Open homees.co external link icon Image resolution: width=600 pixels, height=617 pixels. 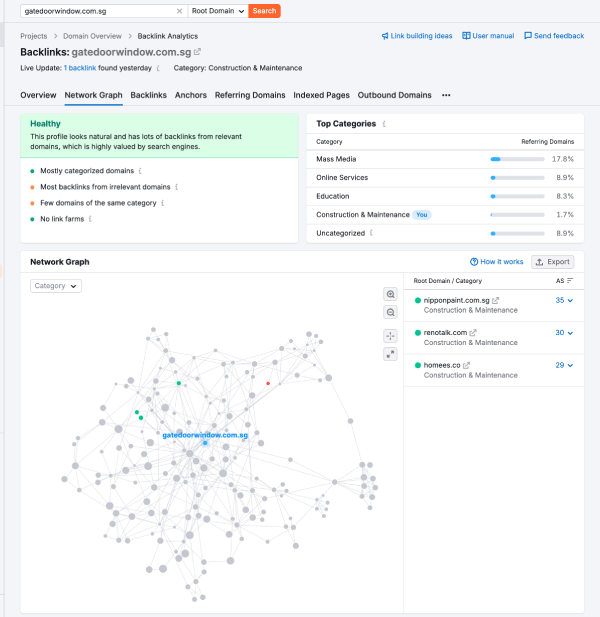pos(467,366)
